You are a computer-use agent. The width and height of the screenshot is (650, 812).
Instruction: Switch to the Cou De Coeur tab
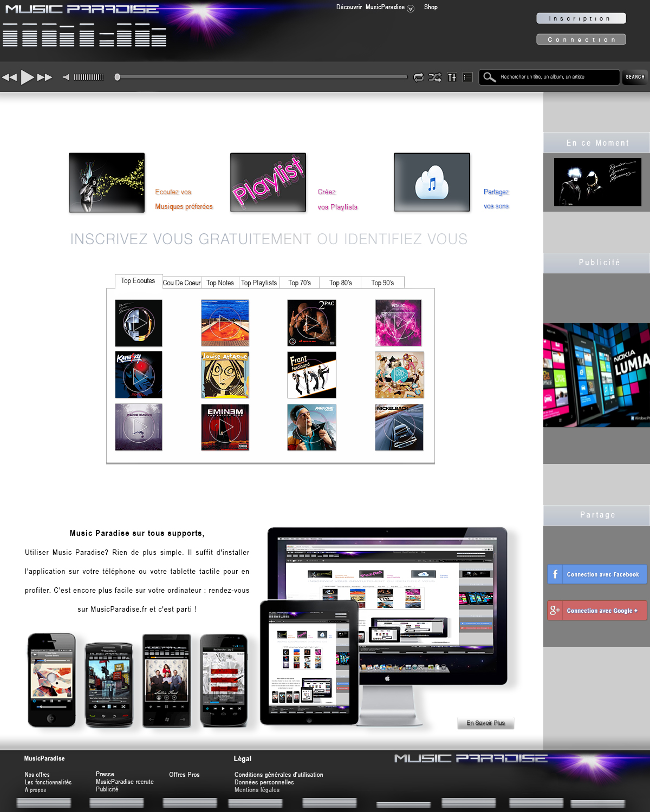pos(181,283)
